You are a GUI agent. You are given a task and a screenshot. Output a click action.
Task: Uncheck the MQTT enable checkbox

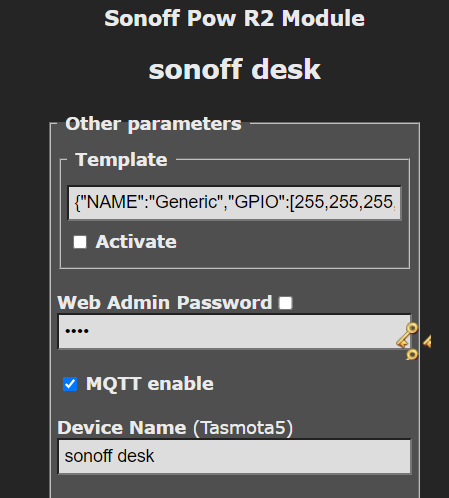70,384
